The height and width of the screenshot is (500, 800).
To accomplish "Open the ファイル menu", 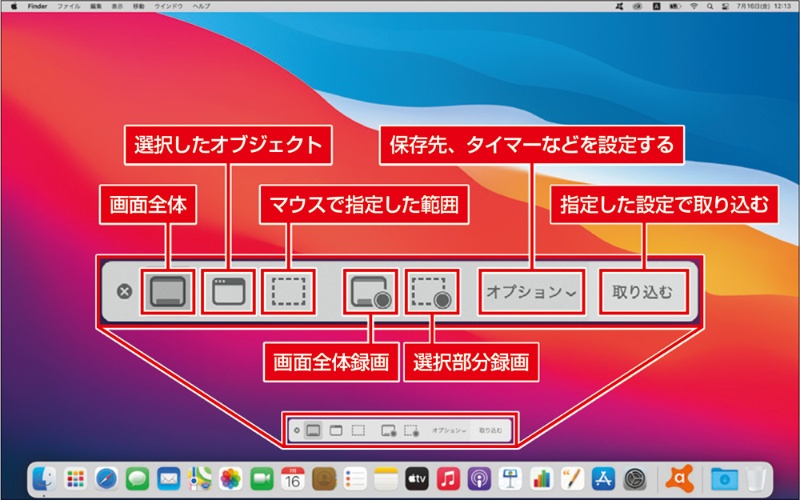I will point(68,6).
